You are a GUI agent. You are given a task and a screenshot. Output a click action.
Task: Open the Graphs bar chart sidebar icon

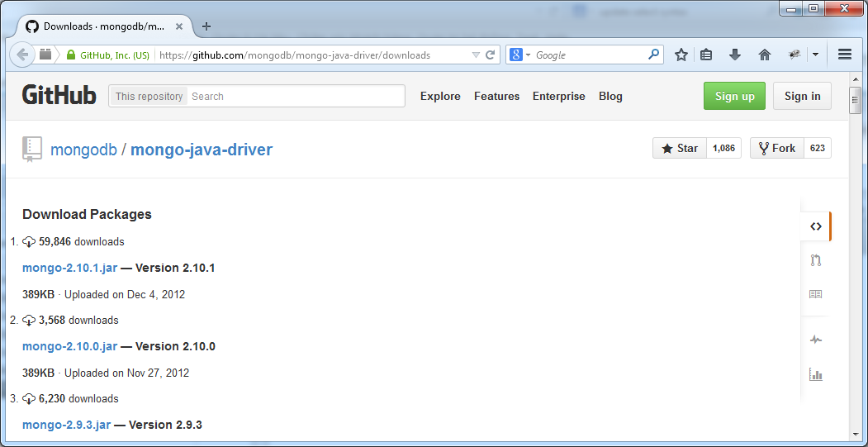(815, 374)
